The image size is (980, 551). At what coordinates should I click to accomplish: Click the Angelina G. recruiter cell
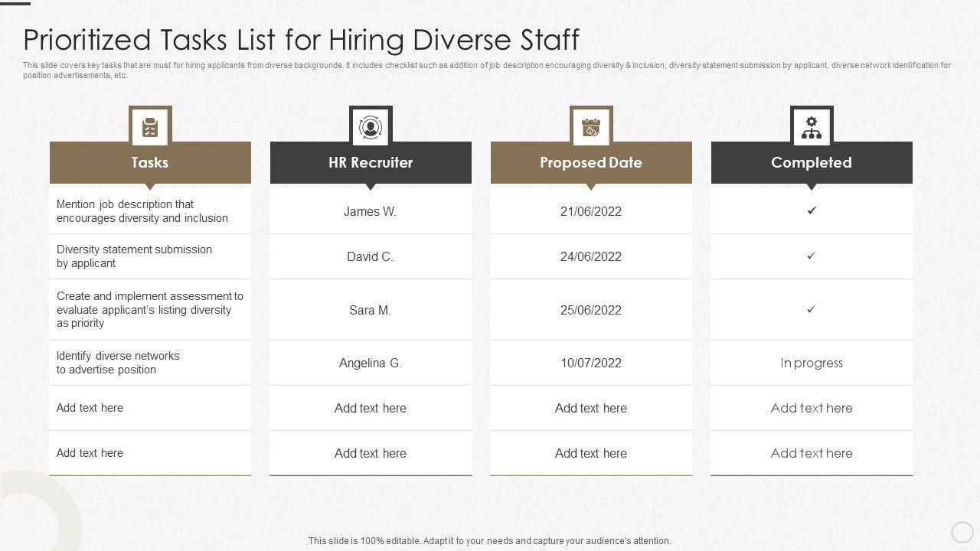pos(371,363)
